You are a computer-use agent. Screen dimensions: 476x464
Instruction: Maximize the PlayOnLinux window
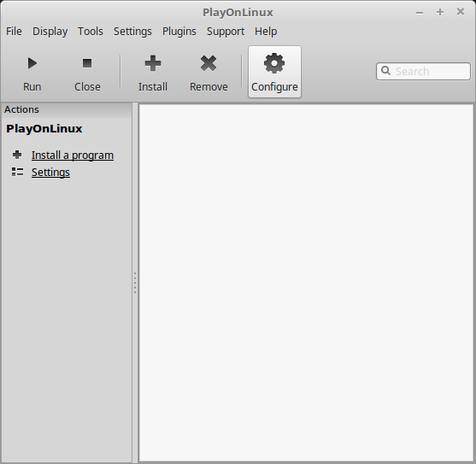point(440,12)
